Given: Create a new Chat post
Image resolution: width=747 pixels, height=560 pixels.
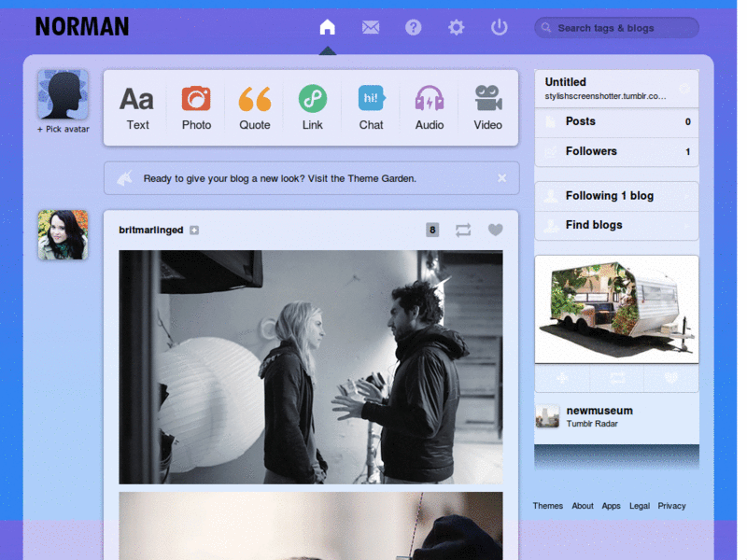Looking at the screenshot, I should [371, 108].
